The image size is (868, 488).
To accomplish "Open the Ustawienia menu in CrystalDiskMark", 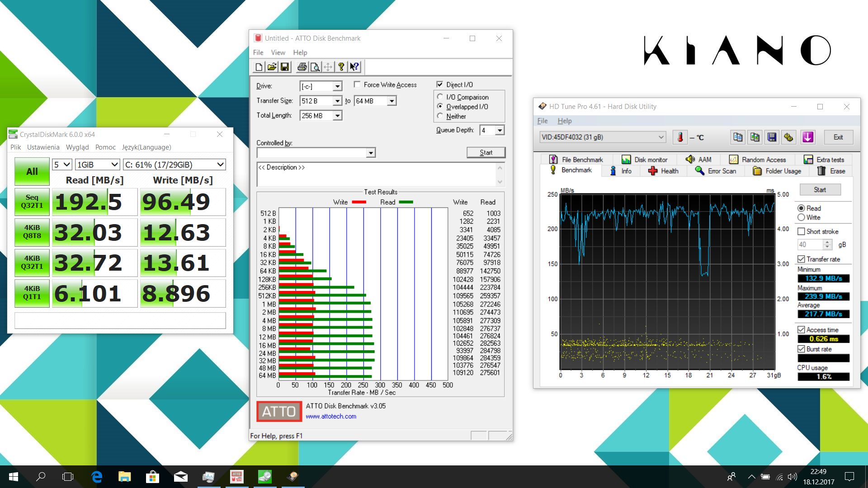I will [43, 147].
